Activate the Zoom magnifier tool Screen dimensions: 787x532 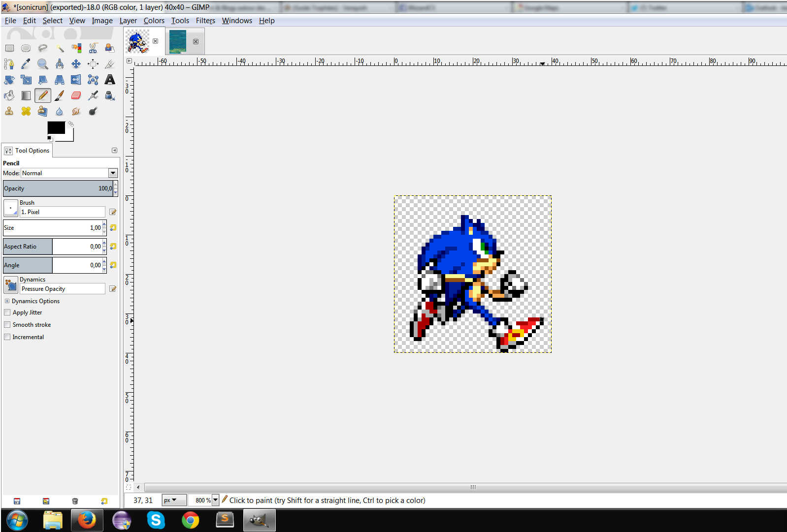pos(43,64)
